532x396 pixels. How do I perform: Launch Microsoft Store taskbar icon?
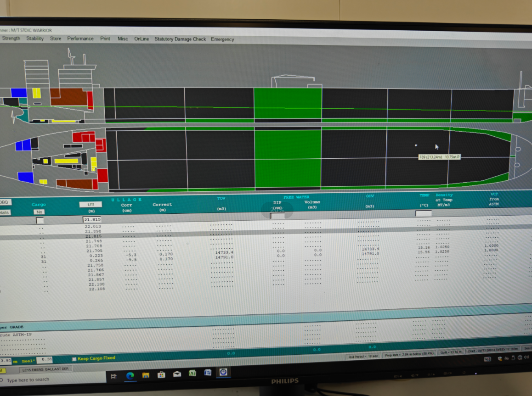click(x=161, y=375)
